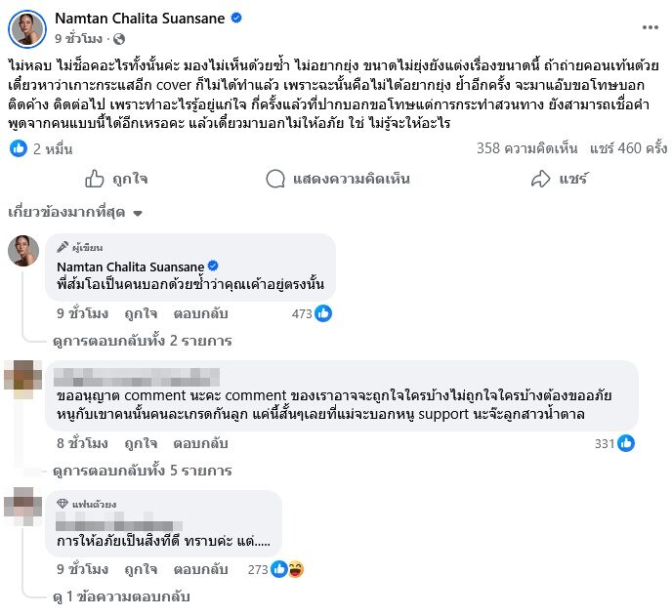Click the thumbs-up Like icon on the post
Screen dimensions: 672x616
tap(95, 179)
